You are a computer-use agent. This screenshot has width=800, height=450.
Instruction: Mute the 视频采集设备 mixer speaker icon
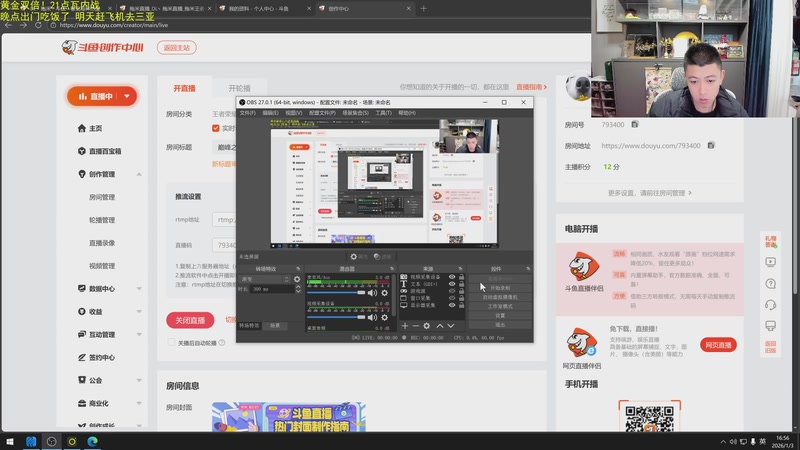coord(372,317)
